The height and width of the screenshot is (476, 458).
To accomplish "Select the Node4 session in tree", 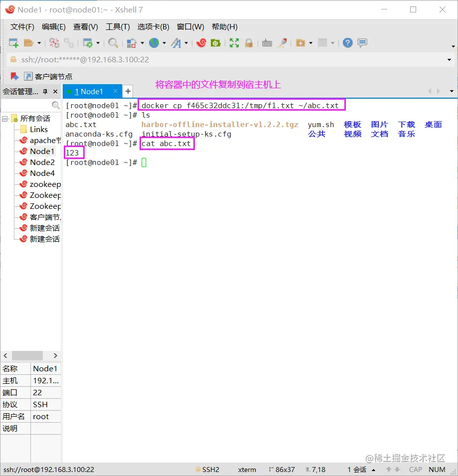I will (37, 173).
